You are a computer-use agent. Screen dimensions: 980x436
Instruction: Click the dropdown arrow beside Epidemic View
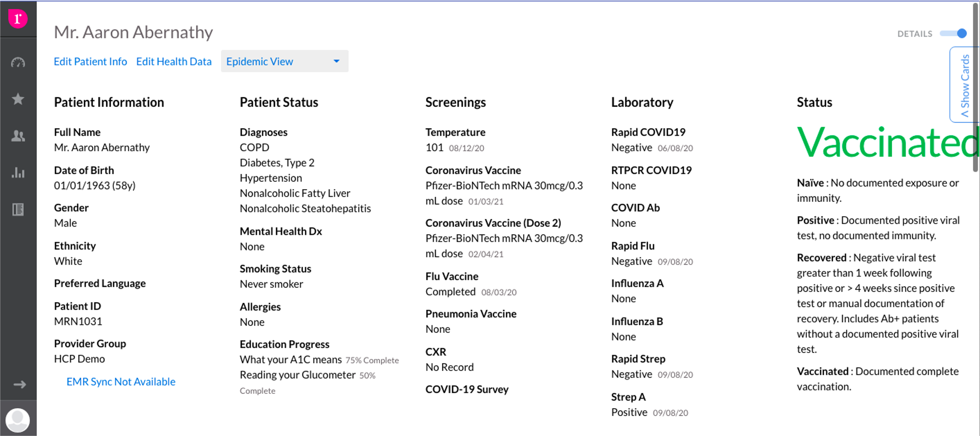[336, 61]
